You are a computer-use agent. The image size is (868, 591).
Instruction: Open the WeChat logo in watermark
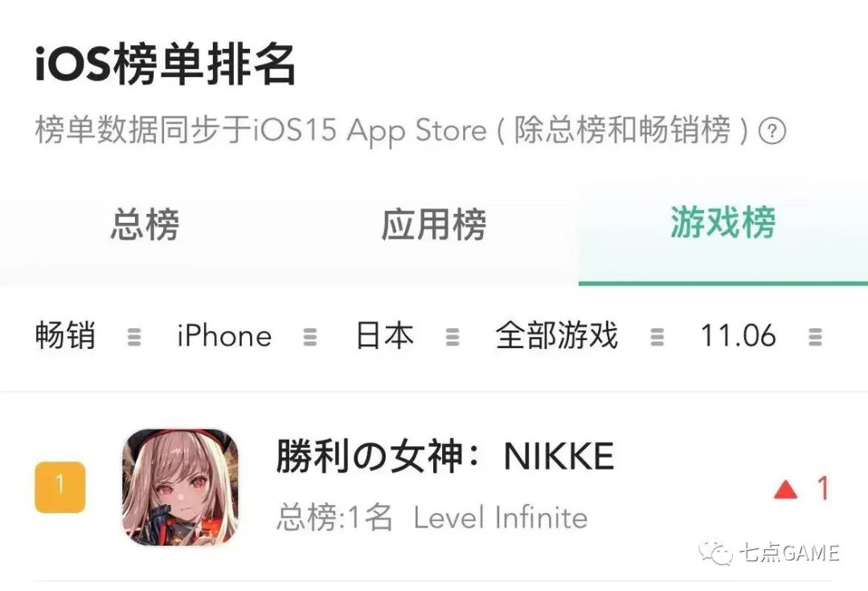[x=716, y=552]
